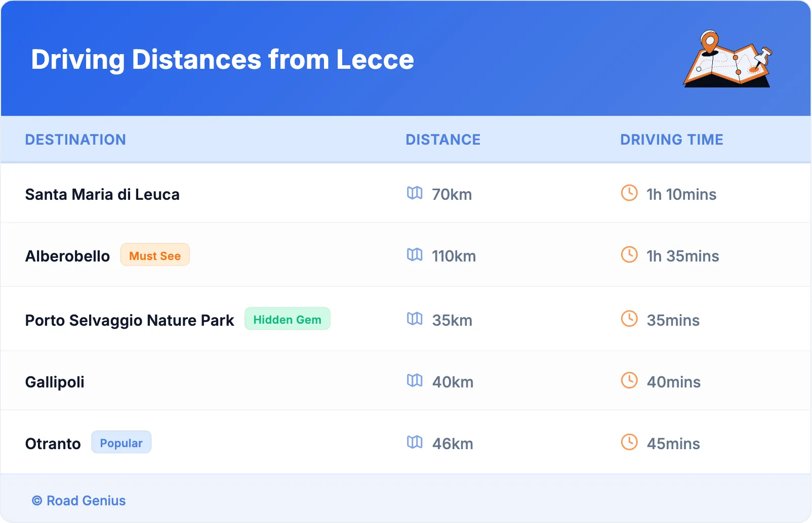This screenshot has height=523, width=812.
Task: Select the Santa Maria di Leuca destination
Action: point(102,194)
